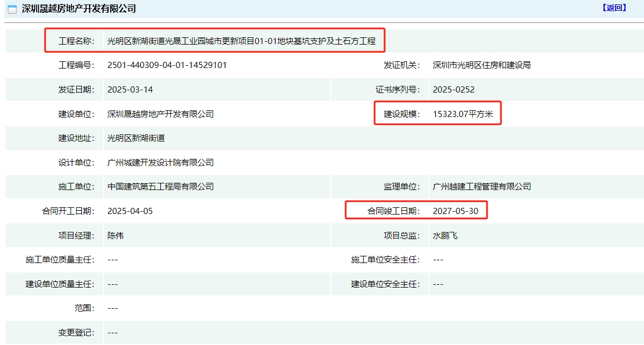Screen dimensions: 644x345
Task: Click the 发证日期 label
Action: pos(76,90)
